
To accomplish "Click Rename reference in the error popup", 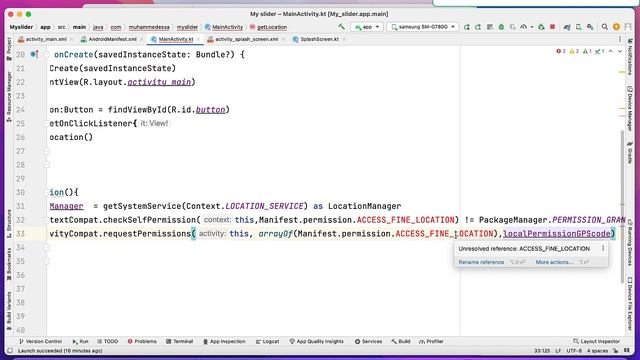I will coord(481,262).
